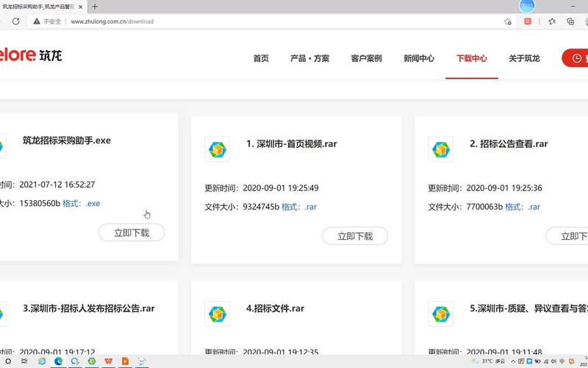Click file size 7700063b
This screenshot has width=588, height=368.
pyautogui.click(x=484, y=207)
